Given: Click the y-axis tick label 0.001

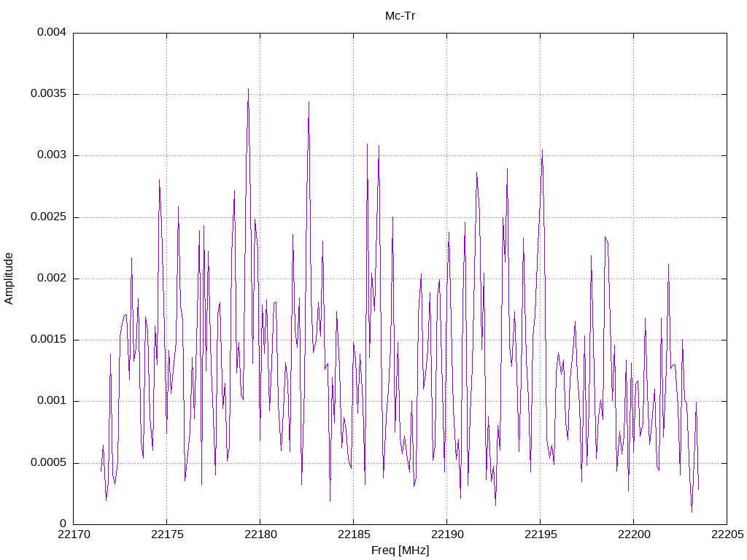Looking at the screenshot, I should pos(52,401).
